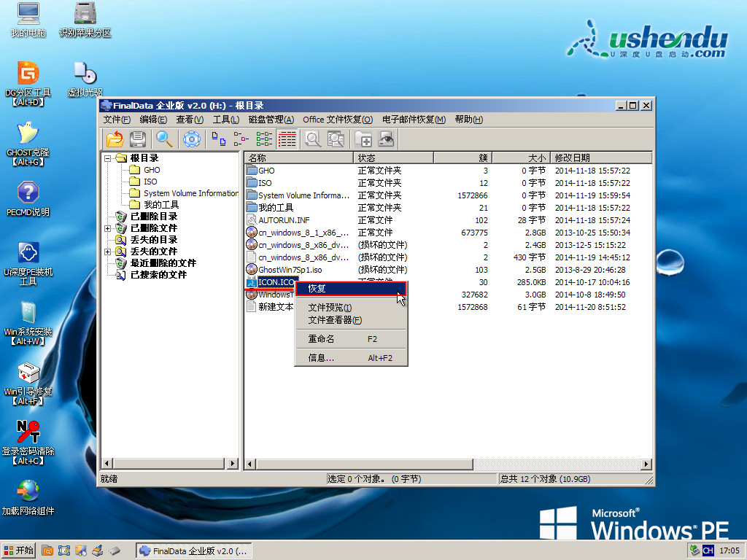This screenshot has width=747, height=560.
Task: Sort by the 修改日期 column header
Action: (601, 157)
